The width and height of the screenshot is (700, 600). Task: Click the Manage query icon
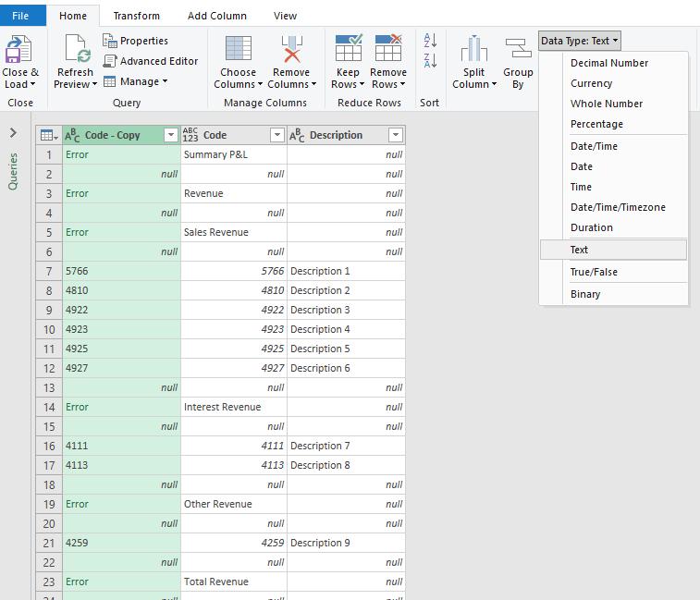pyautogui.click(x=110, y=81)
